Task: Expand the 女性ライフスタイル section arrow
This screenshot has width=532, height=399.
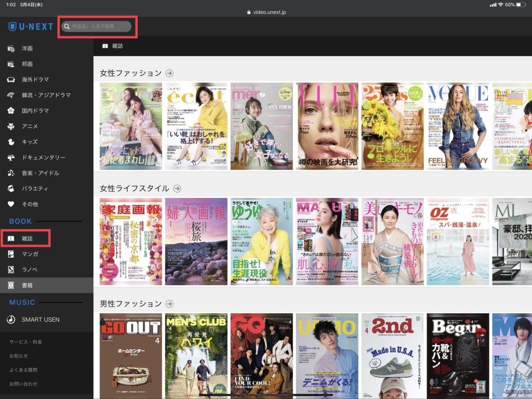Action: click(177, 189)
